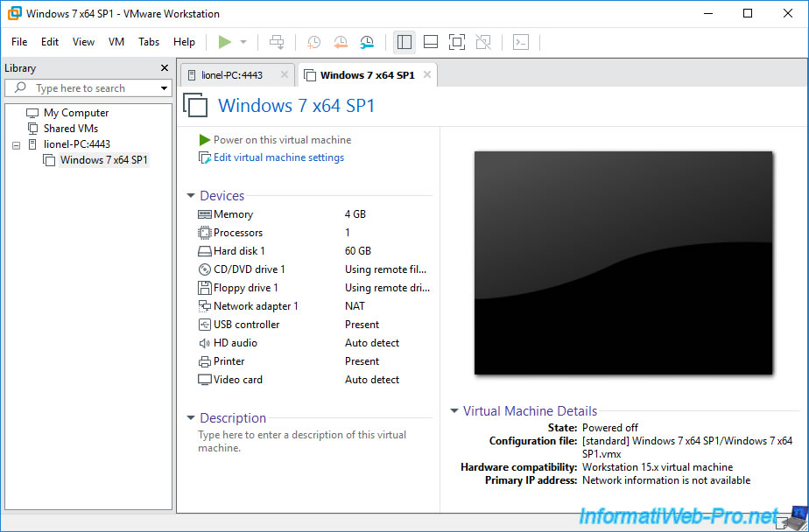This screenshot has height=532, width=809.
Task: Close the Windows 7 x64 SP1 tab
Action: [427, 74]
